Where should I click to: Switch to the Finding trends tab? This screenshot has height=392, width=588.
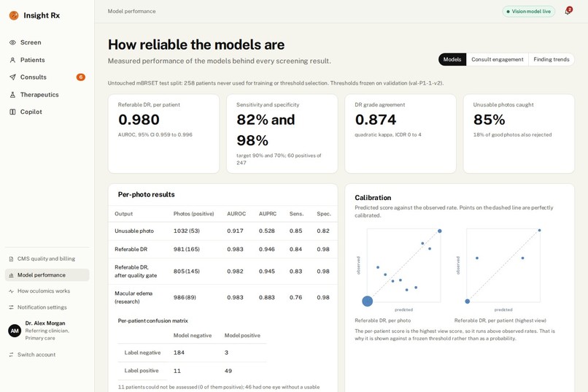tap(552, 59)
